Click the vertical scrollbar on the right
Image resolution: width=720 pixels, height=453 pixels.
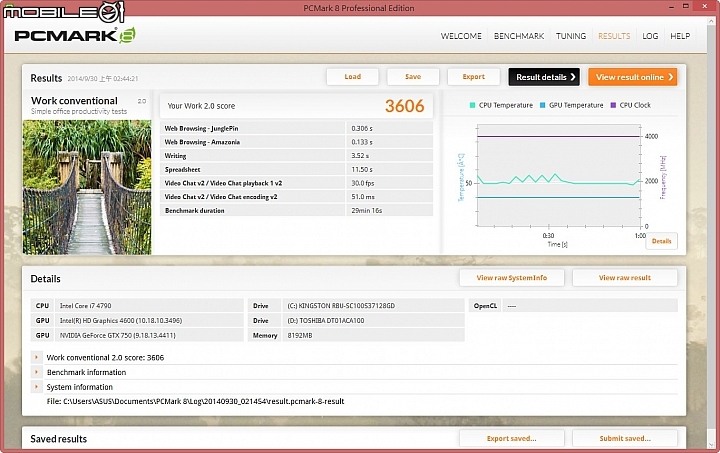(711, 229)
